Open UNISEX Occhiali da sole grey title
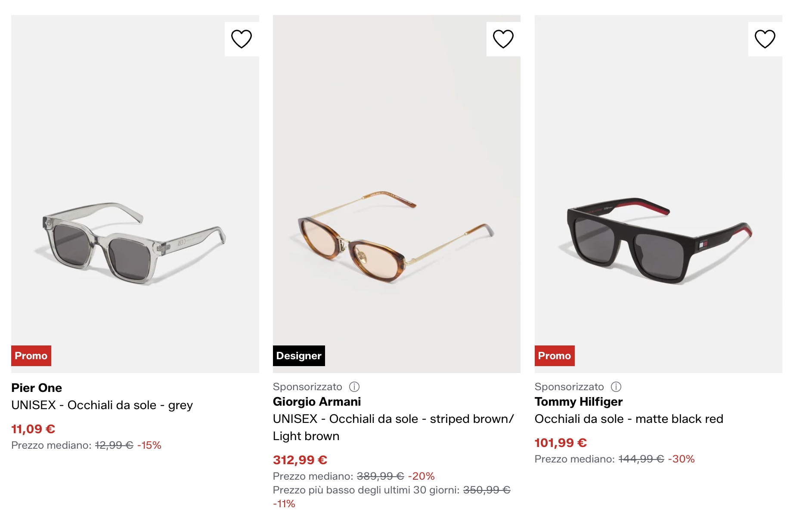The width and height of the screenshot is (812, 524). point(102,405)
